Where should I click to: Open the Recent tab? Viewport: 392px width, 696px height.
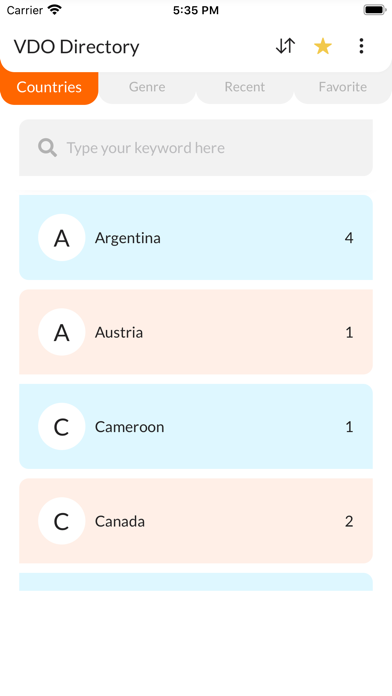pyautogui.click(x=245, y=87)
